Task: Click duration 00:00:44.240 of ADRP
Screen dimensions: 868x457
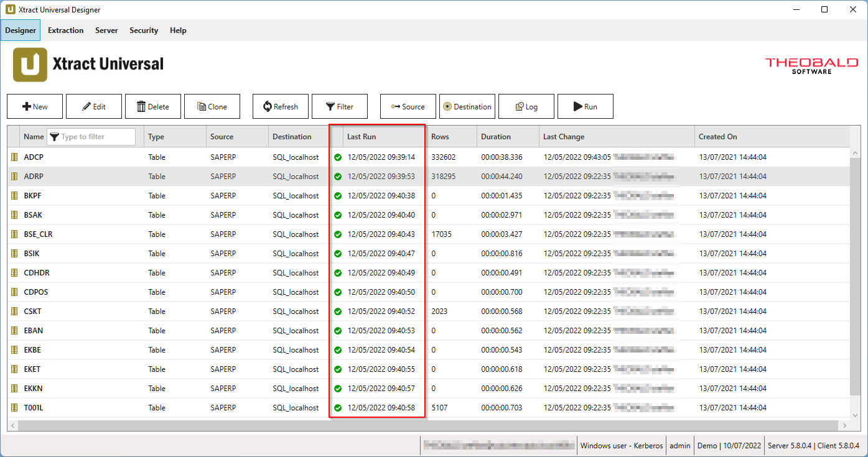Action: [502, 177]
